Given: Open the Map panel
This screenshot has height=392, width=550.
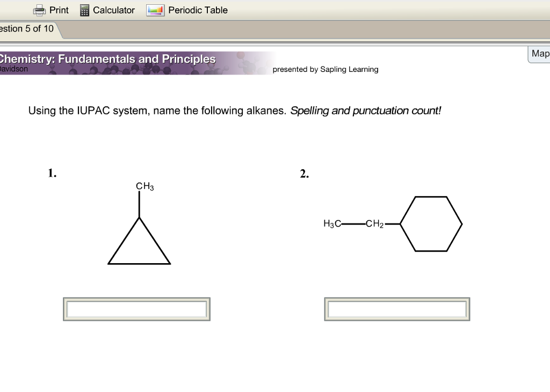Looking at the screenshot, I should click(x=539, y=53).
